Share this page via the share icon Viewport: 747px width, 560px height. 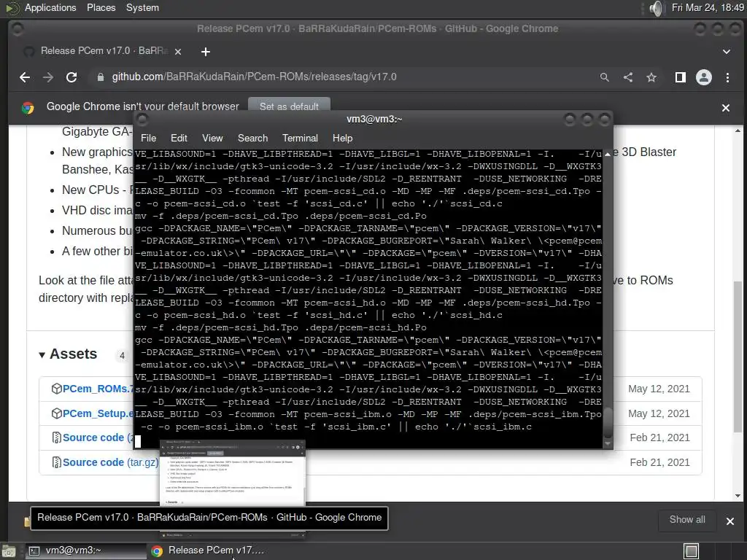pyautogui.click(x=628, y=77)
